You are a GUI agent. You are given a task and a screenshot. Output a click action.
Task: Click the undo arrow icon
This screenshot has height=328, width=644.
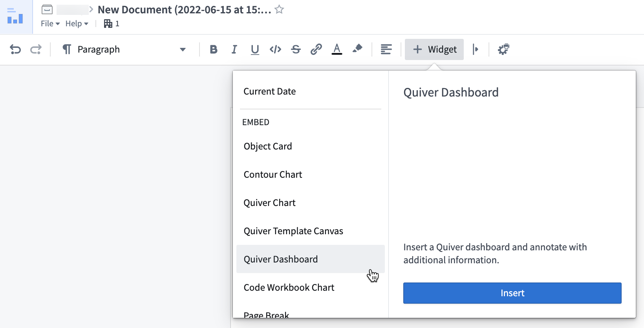15,49
